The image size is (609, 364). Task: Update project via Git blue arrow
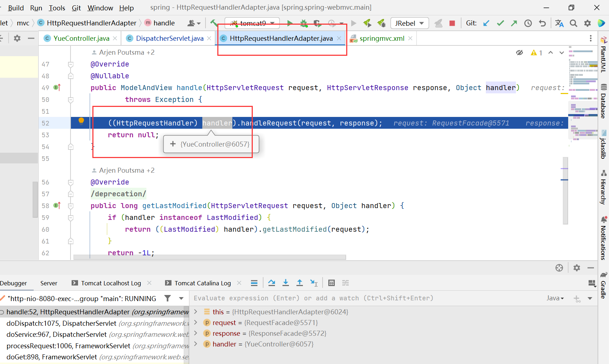coord(486,23)
